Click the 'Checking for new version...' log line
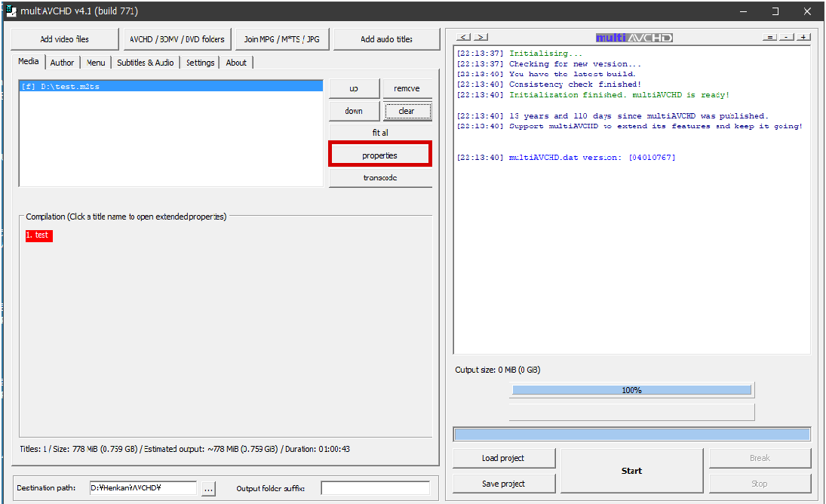This screenshot has height=504, width=826. click(x=548, y=63)
